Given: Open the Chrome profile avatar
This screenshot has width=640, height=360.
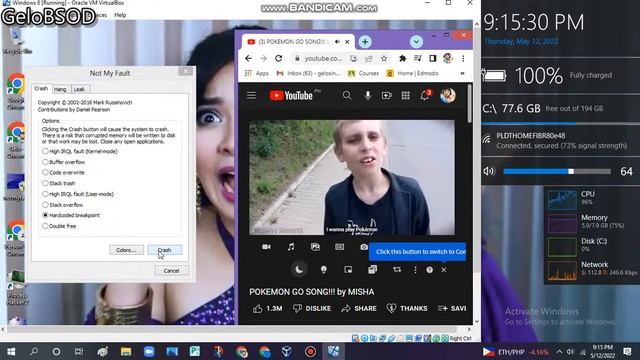Looking at the screenshot, I should click(448, 58).
